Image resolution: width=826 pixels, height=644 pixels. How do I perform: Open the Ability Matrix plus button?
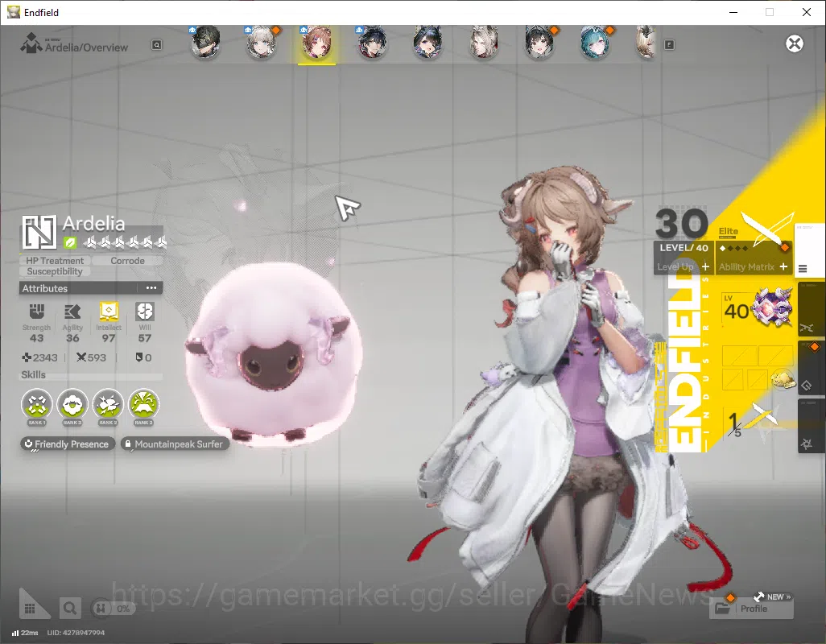click(x=783, y=267)
